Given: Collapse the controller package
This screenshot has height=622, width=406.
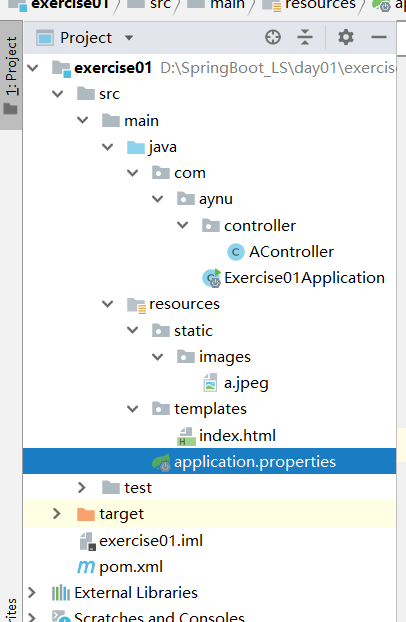Looking at the screenshot, I should click(x=183, y=225).
